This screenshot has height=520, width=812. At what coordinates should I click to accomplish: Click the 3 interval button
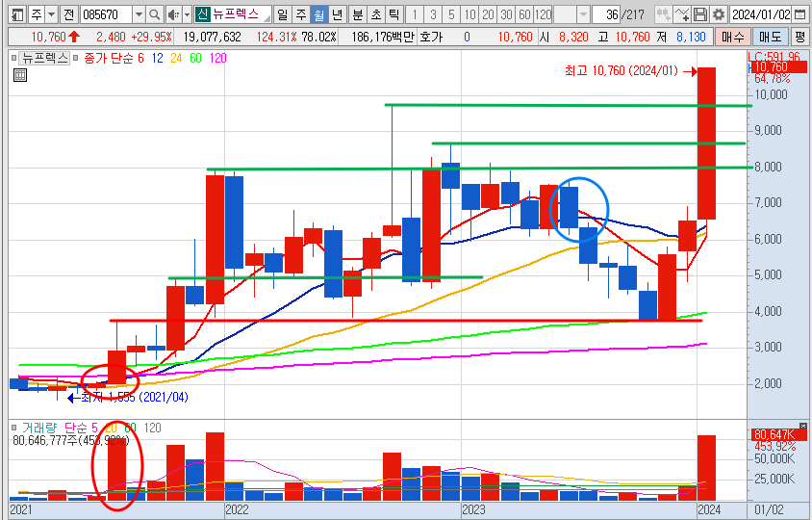(x=433, y=14)
